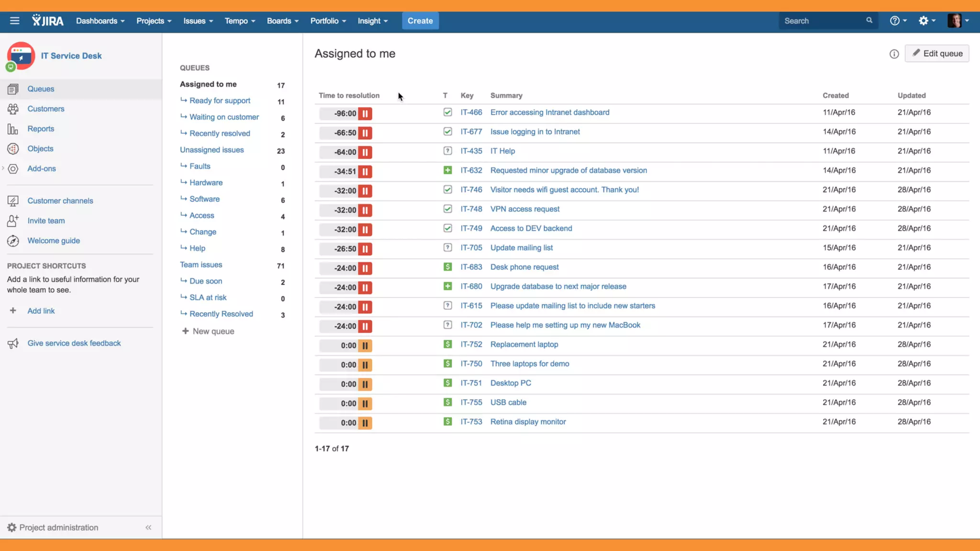The height and width of the screenshot is (551, 980).
Task: Click paused SLA badge for IT-466
Action: coord(365,114)
